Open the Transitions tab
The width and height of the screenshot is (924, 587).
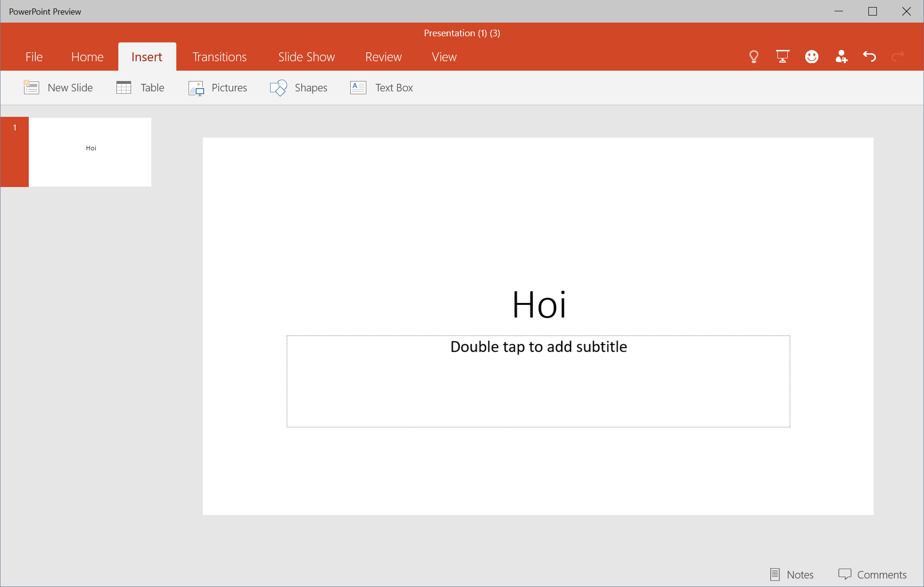(x=220, y=57)
